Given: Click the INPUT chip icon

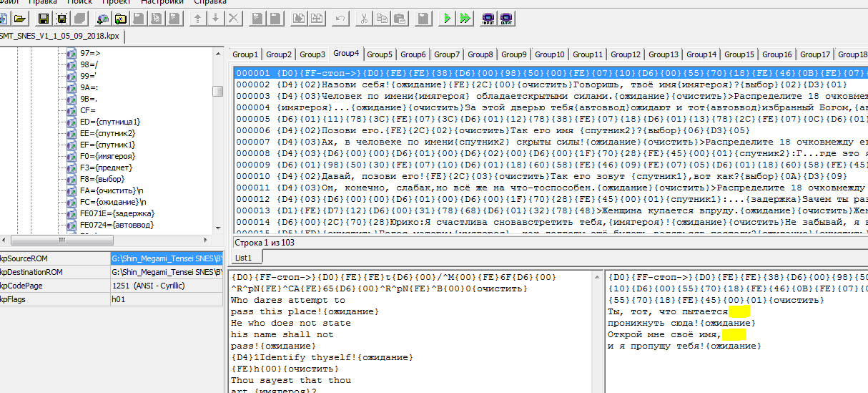Looking at the screenshot, I should 489,18.
